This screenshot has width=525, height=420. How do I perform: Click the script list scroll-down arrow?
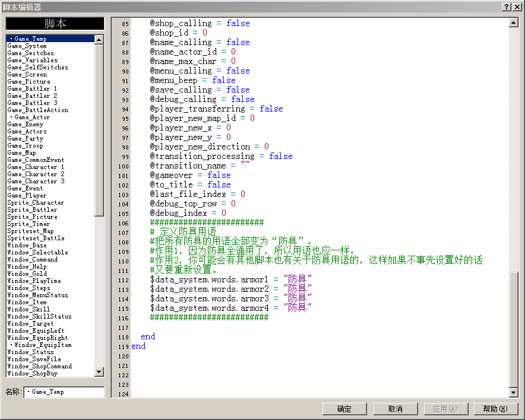pyautogui.click(x=99, y=371)
